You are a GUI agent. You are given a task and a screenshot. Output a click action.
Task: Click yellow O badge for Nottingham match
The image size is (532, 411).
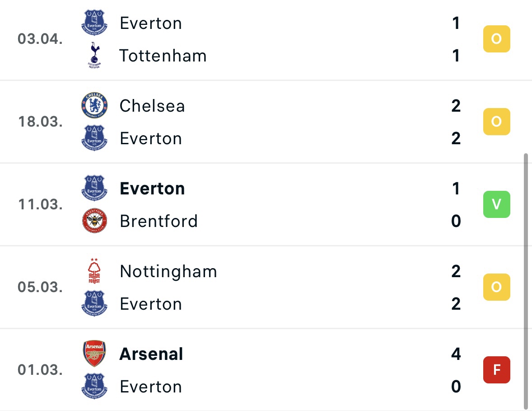point(497,287)
